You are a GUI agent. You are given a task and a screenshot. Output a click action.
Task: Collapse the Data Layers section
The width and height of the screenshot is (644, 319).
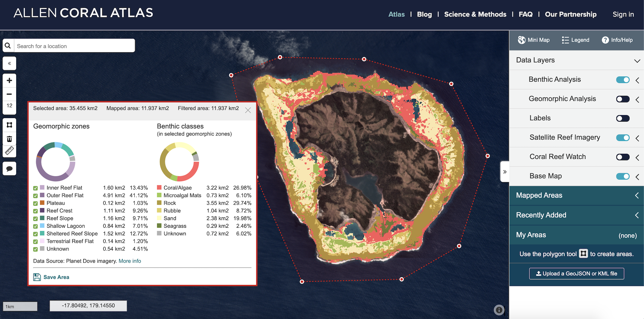636,61
